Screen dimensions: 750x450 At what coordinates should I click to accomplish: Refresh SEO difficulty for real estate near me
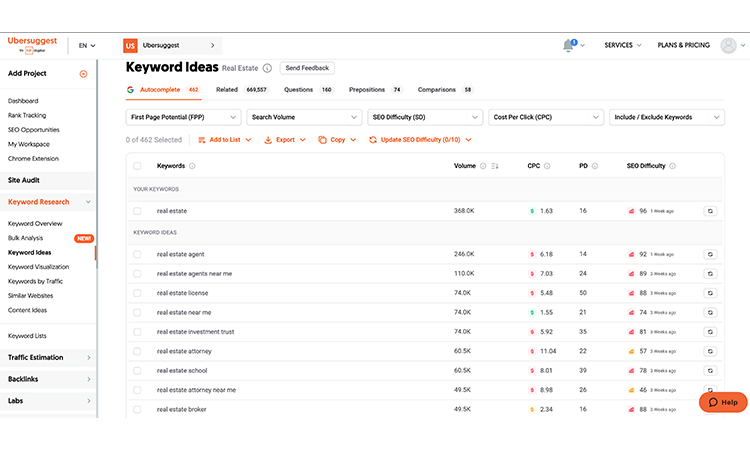[x=710, y=312]
